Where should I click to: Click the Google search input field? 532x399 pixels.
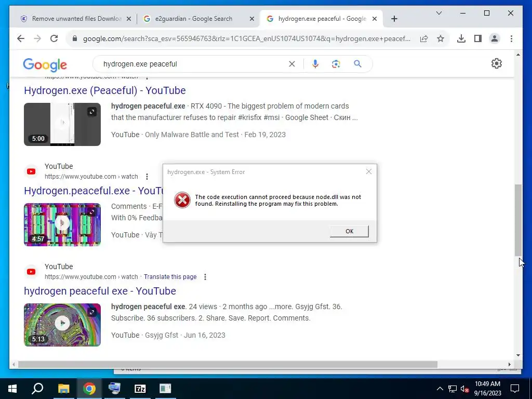tap(193, 64)
